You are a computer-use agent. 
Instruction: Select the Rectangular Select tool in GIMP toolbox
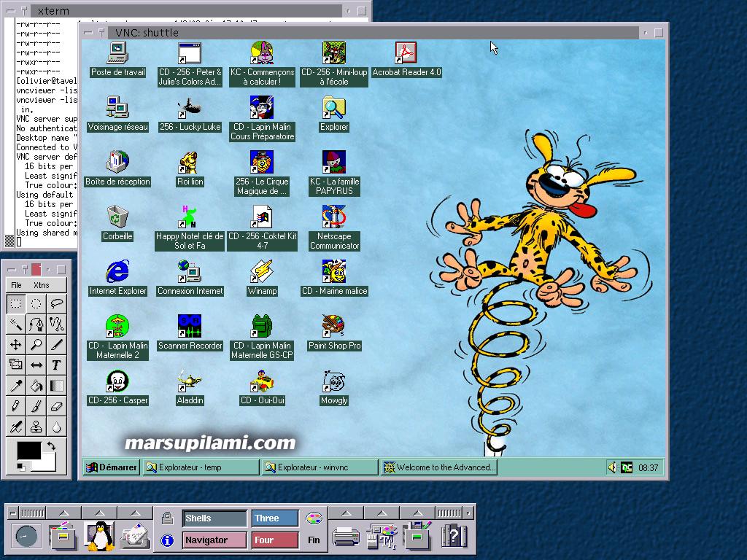point(16,303)
